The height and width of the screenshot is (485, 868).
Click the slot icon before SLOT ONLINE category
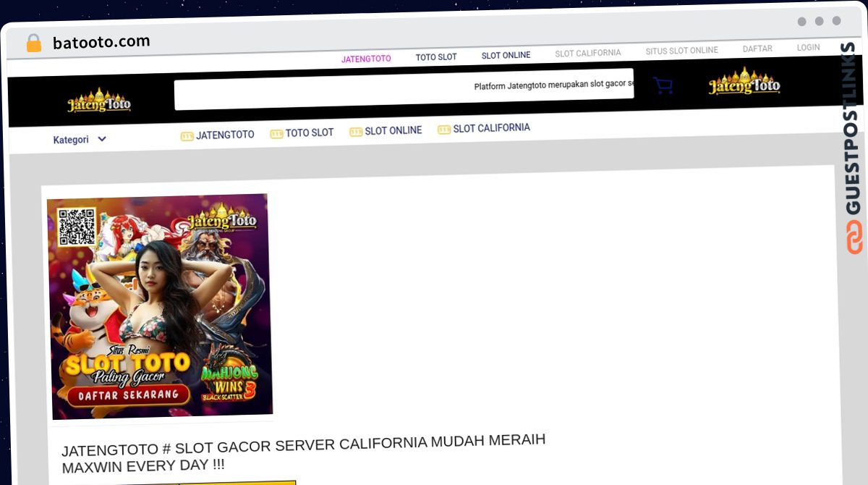[356, 132]
